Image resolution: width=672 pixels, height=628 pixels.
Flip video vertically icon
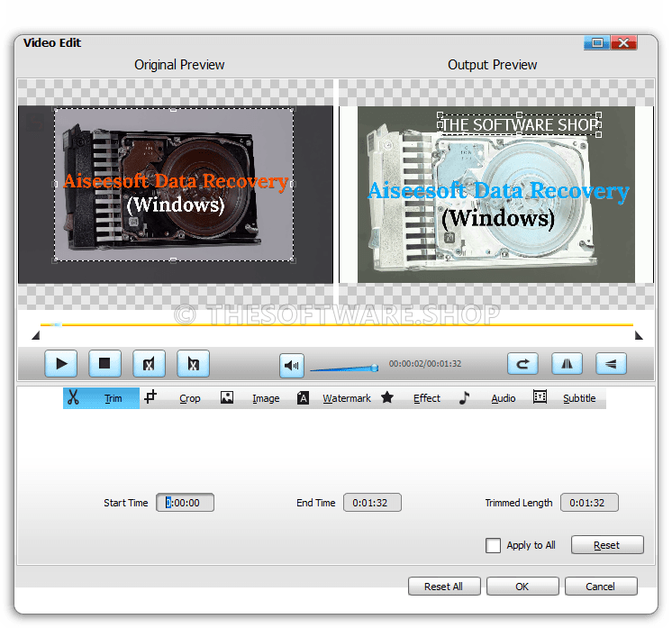pos(611,364)
